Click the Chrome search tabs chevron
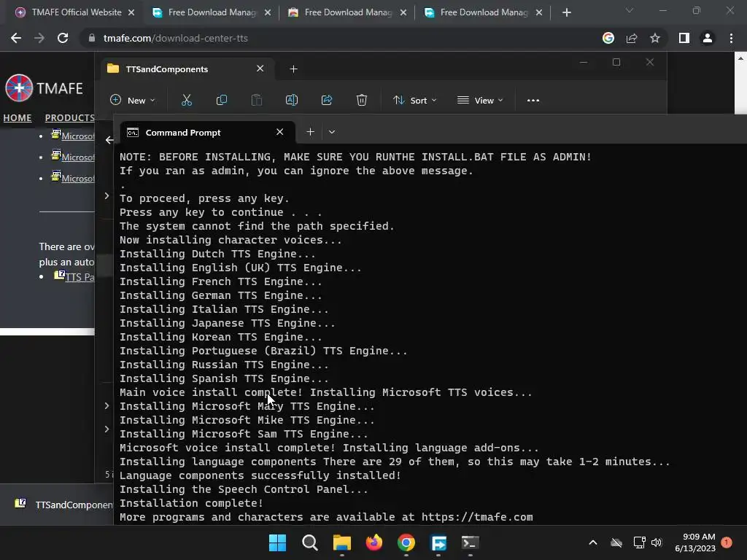Viewport: 747px width, 560px height. (630, 10)
